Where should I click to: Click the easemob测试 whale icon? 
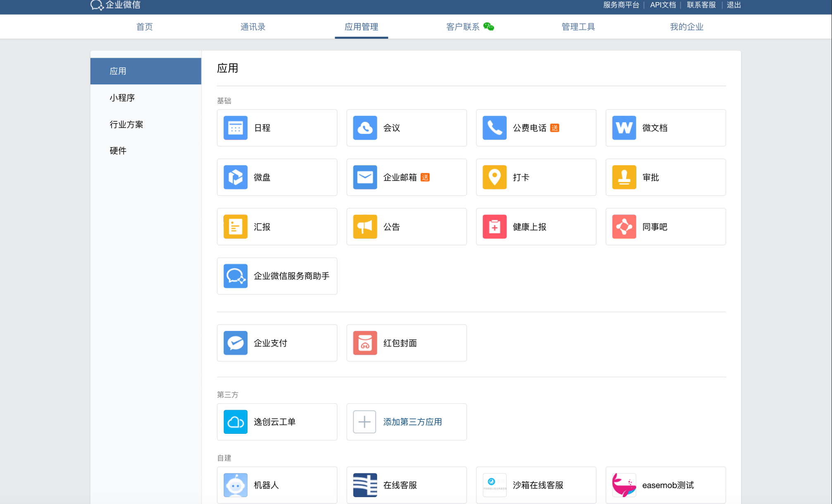tap(624, 485)
